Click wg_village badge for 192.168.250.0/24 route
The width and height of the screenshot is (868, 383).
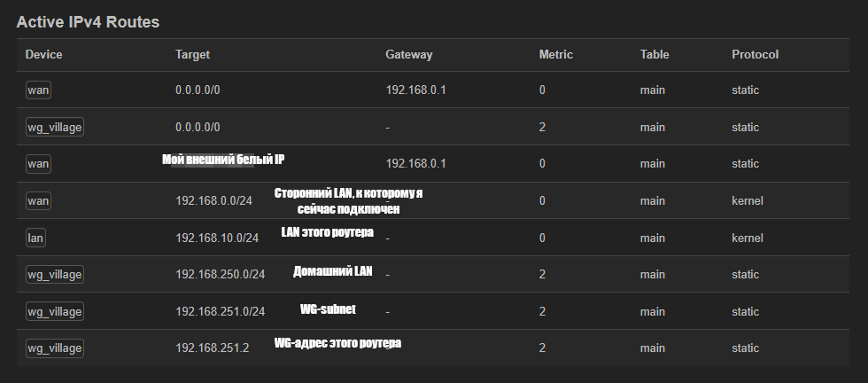pos(55,275)
